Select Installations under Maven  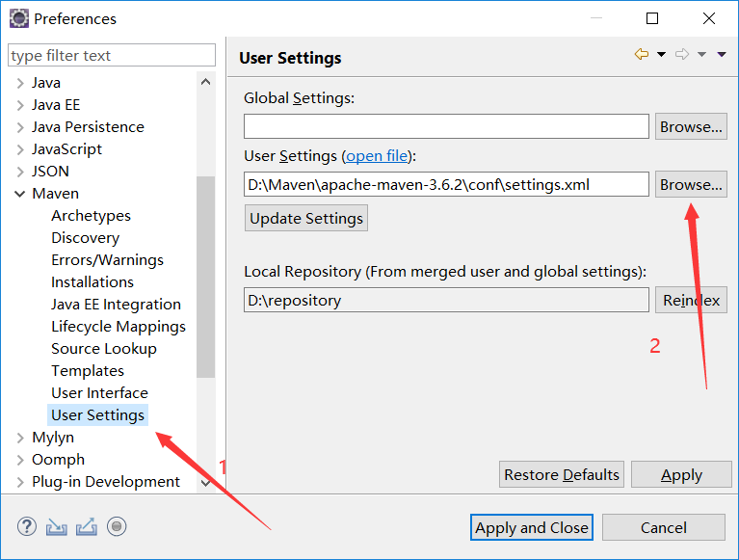92,282
